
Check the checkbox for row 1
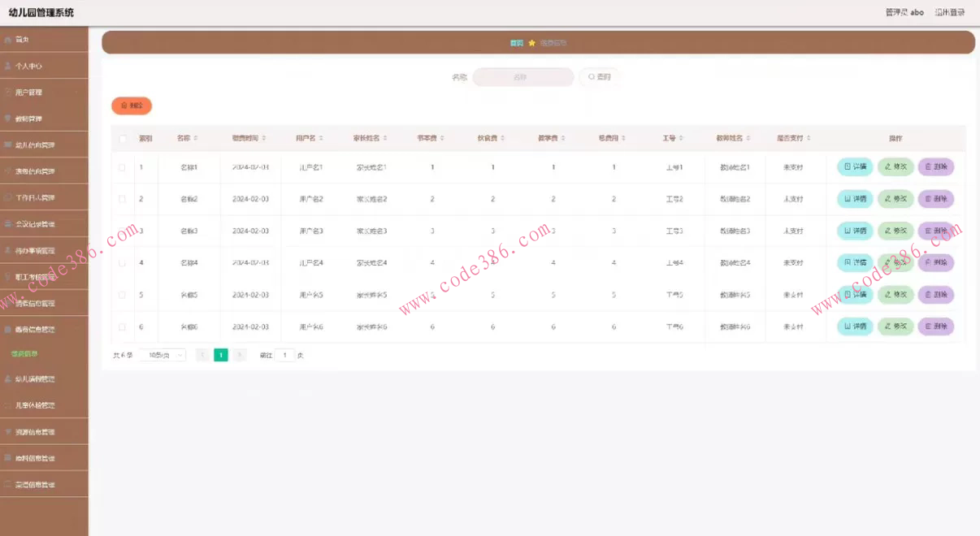(x=123, y=167)
